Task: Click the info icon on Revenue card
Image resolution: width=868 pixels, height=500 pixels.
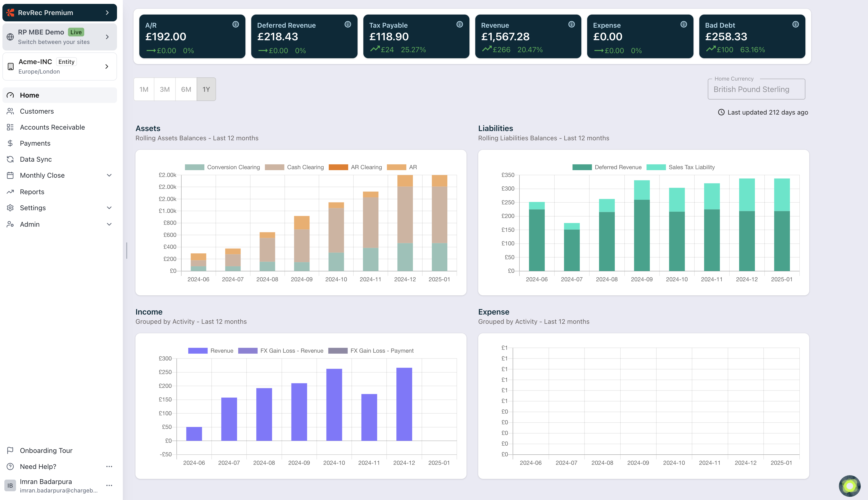Action: coord(571,24)
